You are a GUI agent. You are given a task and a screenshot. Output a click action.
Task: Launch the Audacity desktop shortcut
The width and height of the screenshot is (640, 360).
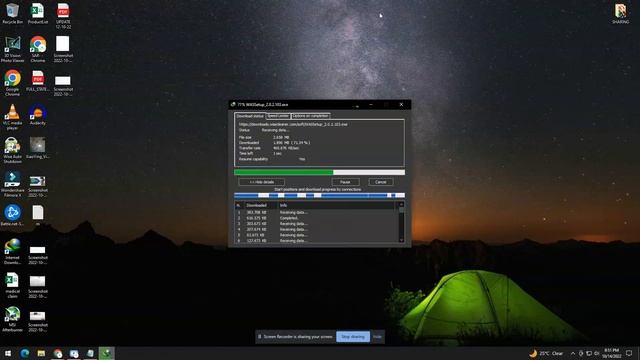click(38, 115)
